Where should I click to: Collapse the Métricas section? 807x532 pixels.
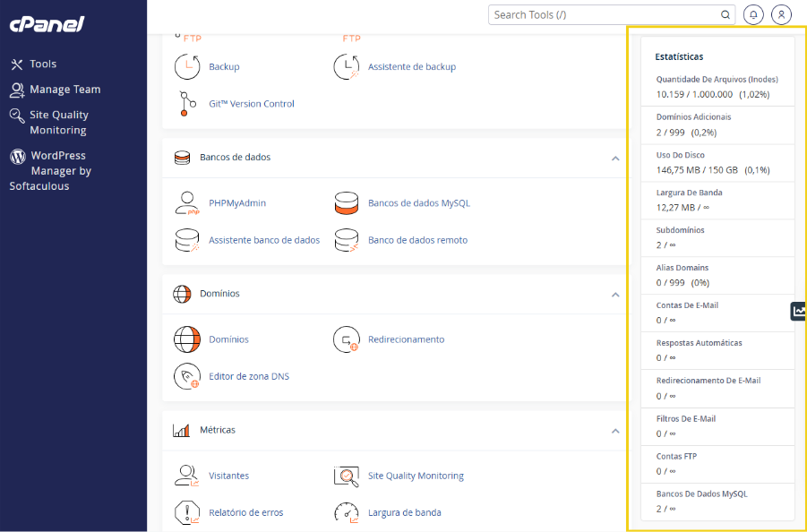tap(615, 429)
